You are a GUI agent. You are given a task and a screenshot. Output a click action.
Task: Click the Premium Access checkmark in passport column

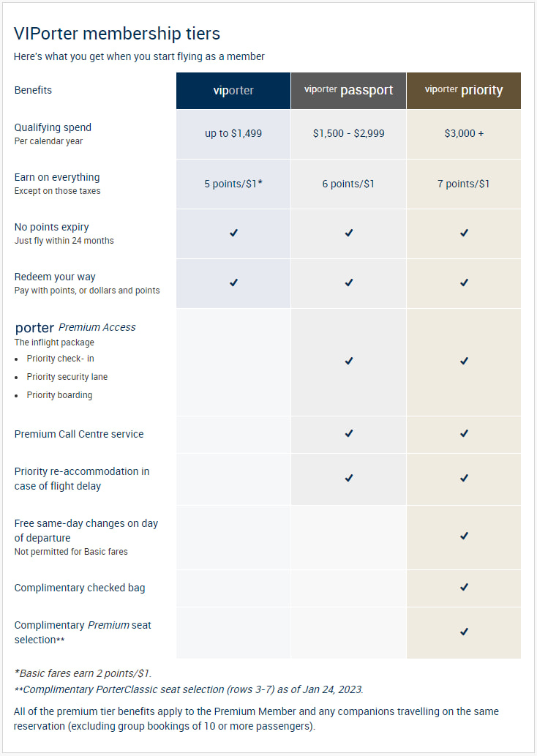click(x=349, y=361)
